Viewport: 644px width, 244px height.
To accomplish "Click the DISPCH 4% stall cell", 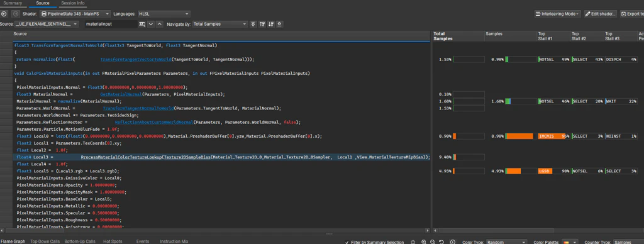I will (621, 59).
